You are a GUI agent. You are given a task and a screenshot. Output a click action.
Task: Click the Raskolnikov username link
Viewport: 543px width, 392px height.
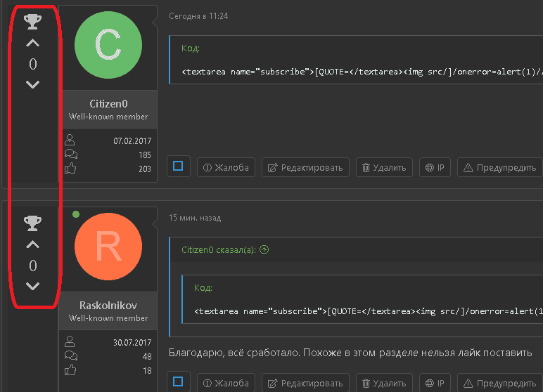108,306
